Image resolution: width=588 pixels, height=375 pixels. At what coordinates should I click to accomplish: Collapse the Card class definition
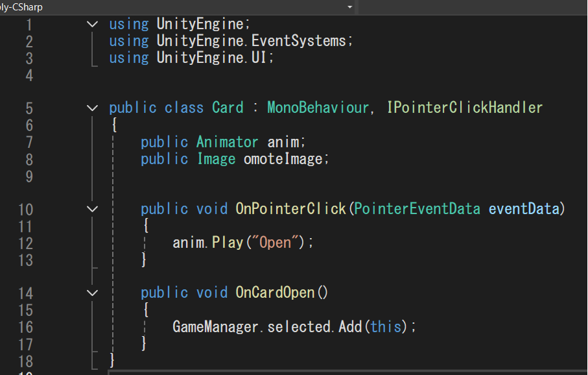pos(92,108)
